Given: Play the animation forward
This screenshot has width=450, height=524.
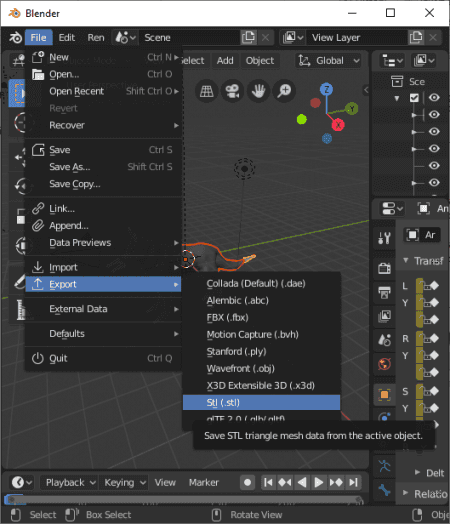Looking at the screenshot, I should (x=319, y=482).
